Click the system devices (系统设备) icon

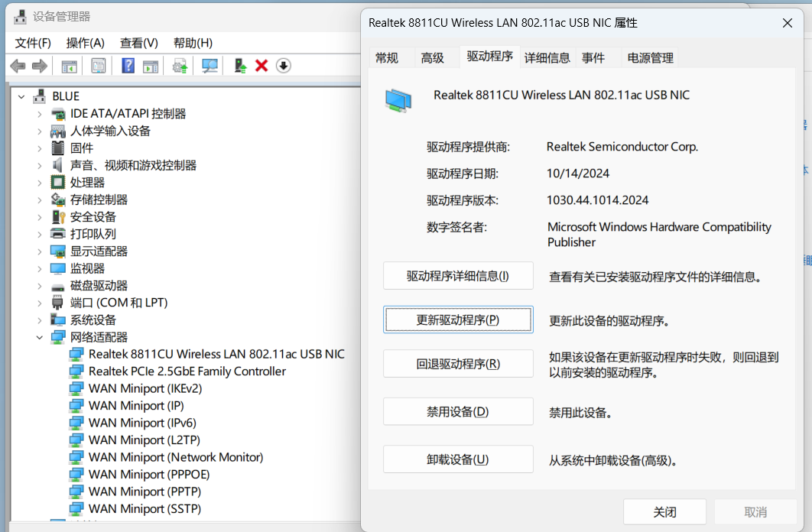pos(58,320)
